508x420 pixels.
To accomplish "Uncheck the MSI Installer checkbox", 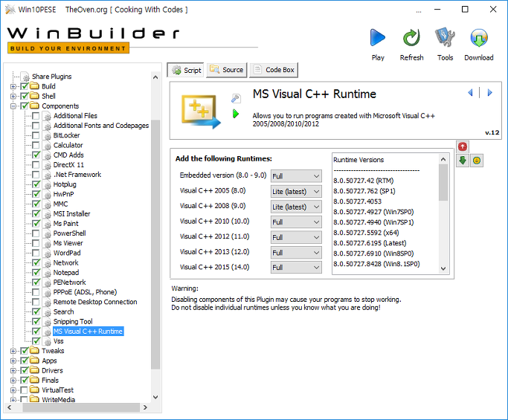I will point(36,214).
